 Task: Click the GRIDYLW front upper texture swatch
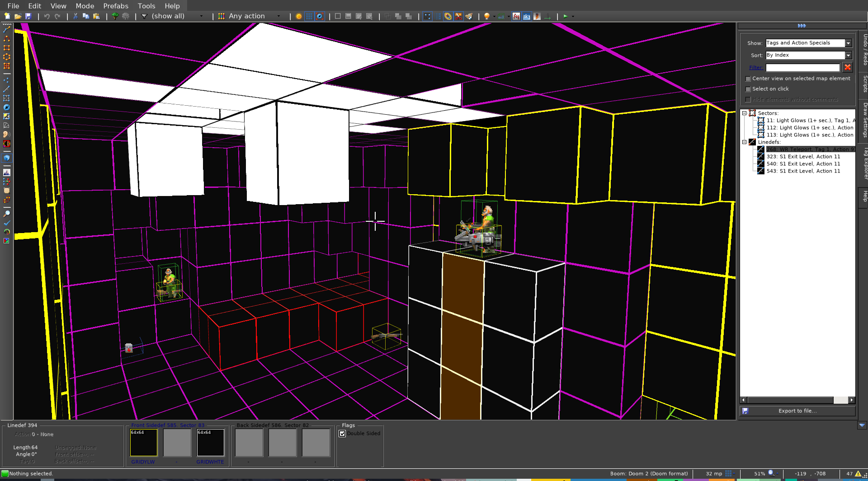coord(144,443)
